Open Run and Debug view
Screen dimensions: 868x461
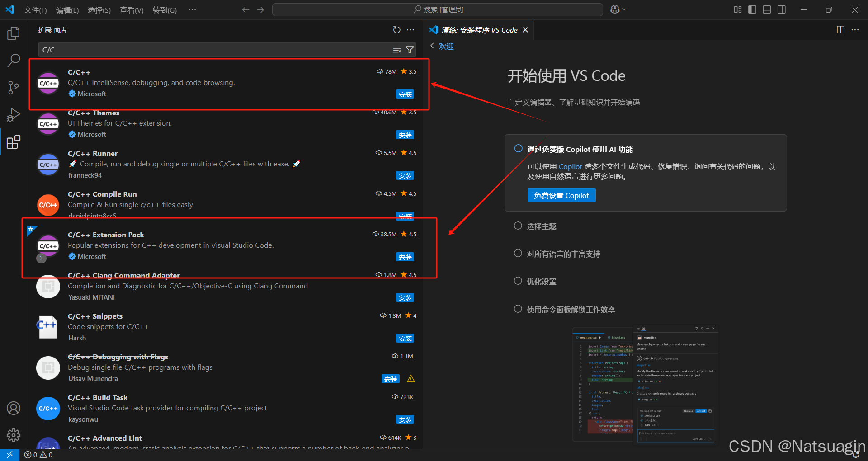tap(14, 115)
